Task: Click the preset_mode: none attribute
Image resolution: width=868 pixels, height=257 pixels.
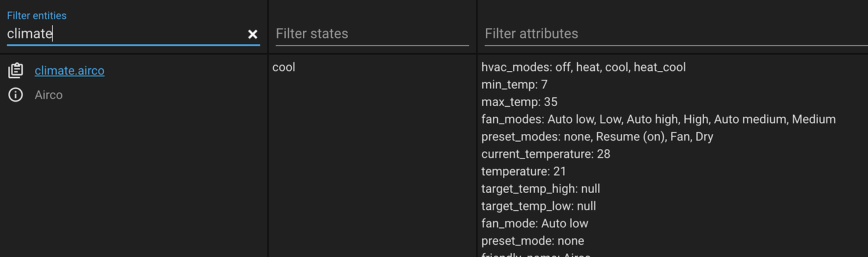Action: [x=532, y=241]
